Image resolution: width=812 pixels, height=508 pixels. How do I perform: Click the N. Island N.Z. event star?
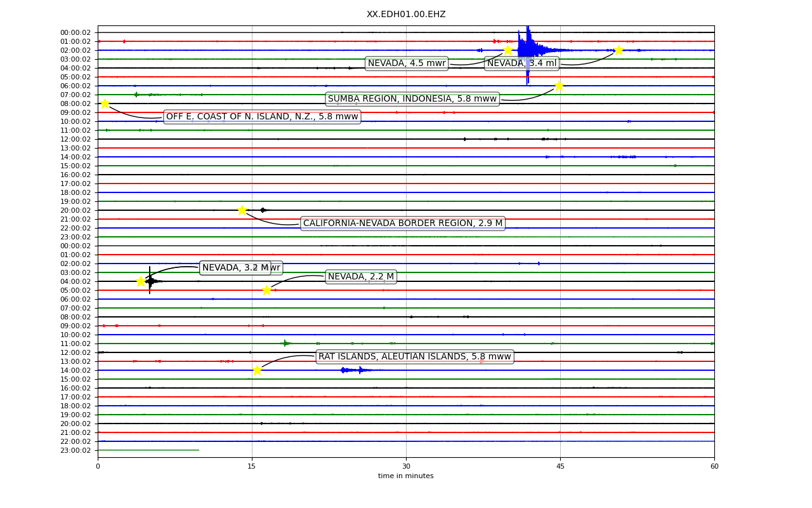[105, 104]
